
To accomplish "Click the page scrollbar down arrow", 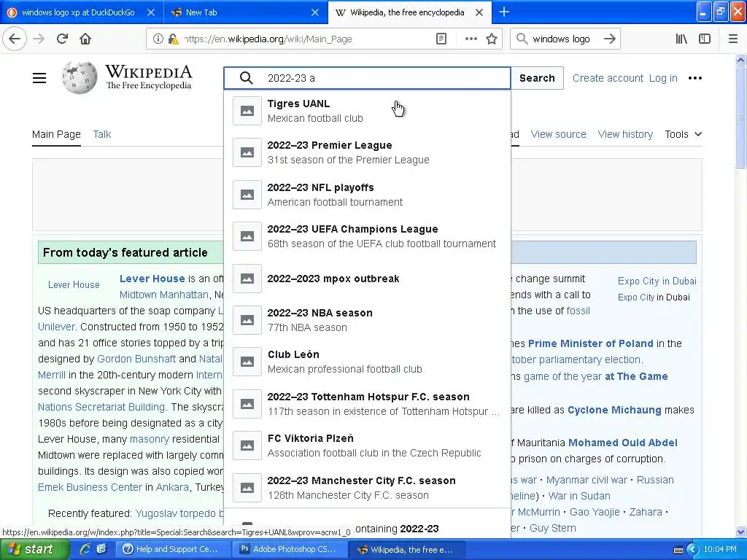I will point(741,532).
